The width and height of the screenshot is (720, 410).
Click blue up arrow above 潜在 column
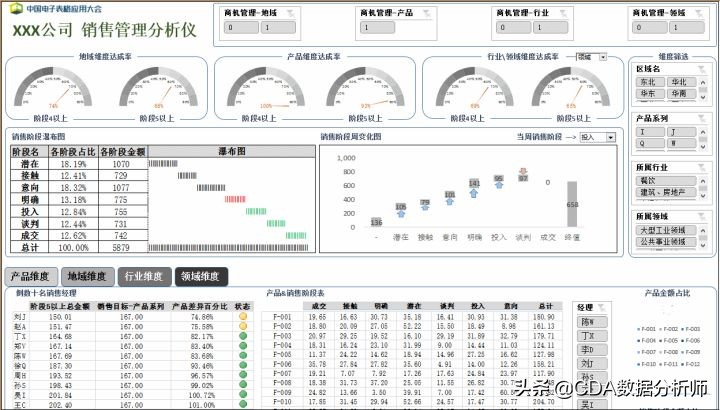[x=401, y=213]
